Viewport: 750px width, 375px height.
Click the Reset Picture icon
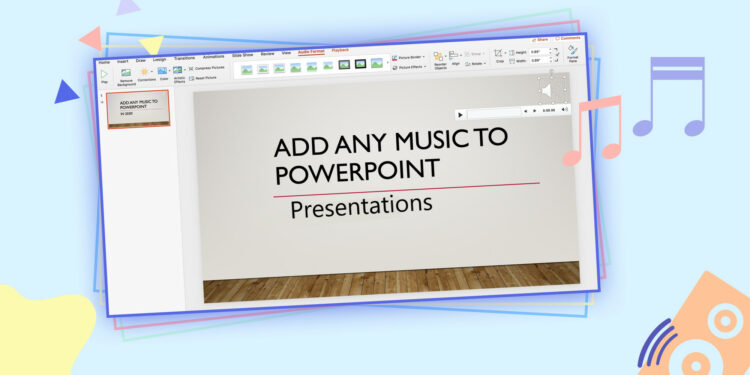tap(191, 78)
